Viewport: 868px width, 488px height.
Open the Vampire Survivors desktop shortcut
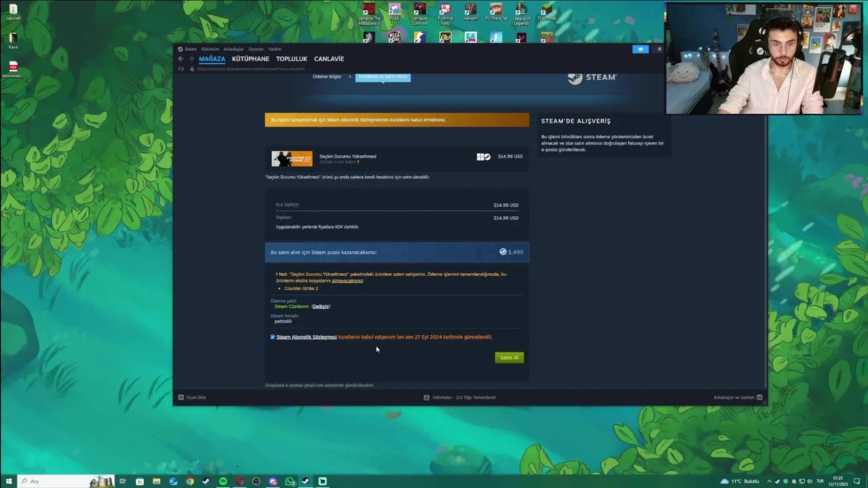click(x=420, y=14)
